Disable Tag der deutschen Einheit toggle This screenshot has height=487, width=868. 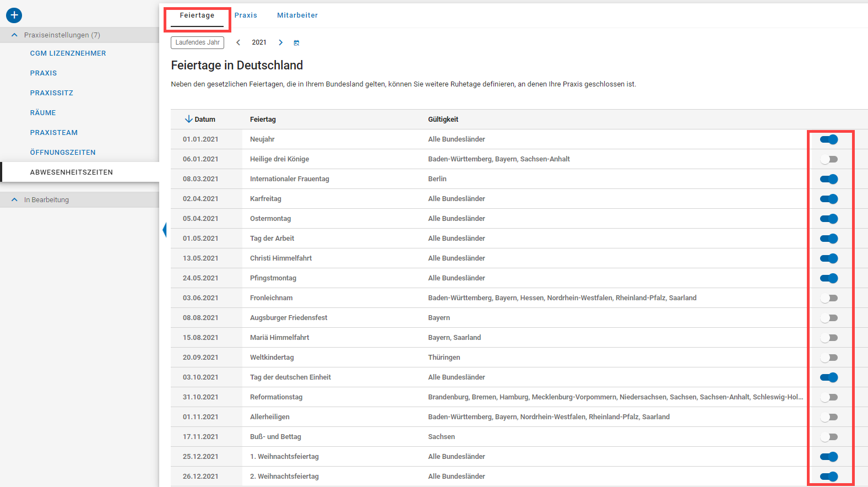pos(829,377)
